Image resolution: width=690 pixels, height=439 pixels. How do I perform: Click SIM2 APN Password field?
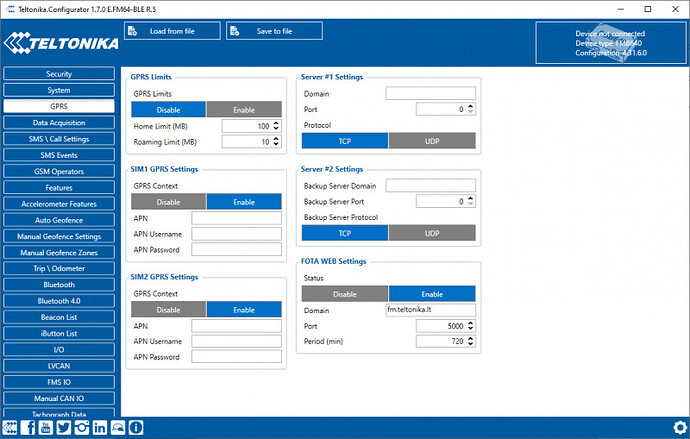(236, 357)
